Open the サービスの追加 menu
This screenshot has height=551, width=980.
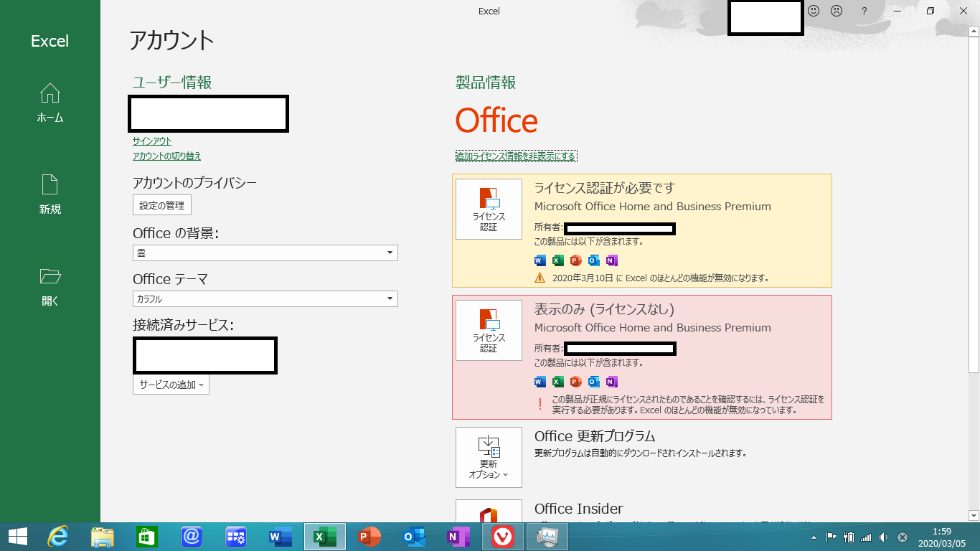tap(170, 385)
